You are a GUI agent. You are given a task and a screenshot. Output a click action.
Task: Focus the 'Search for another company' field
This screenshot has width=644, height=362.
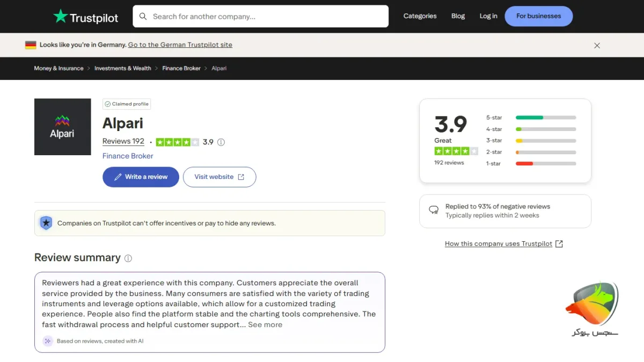point(260,16)
